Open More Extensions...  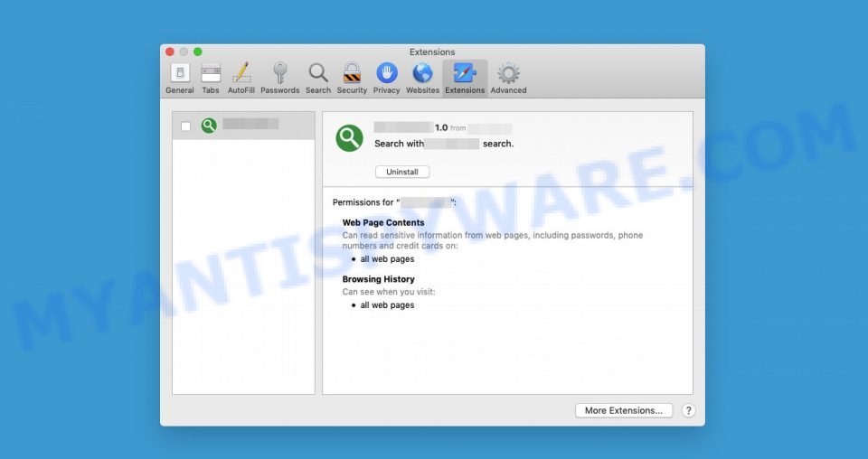tap(624, 410)
